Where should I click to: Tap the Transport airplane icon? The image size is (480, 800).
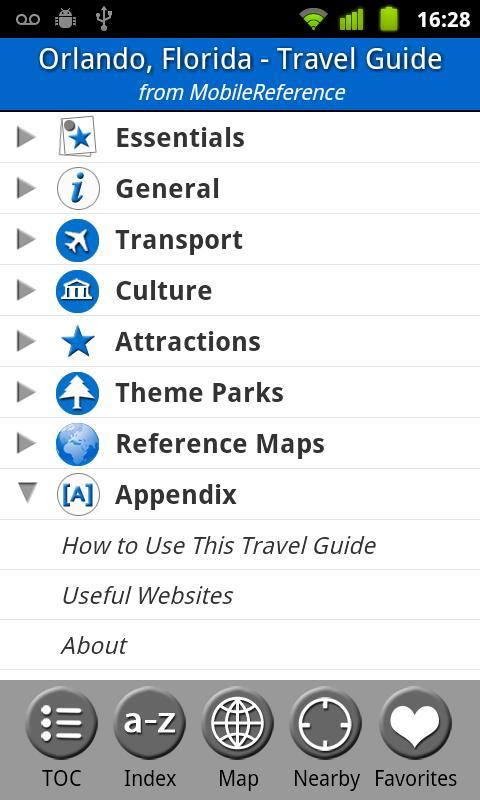[78, 240]
